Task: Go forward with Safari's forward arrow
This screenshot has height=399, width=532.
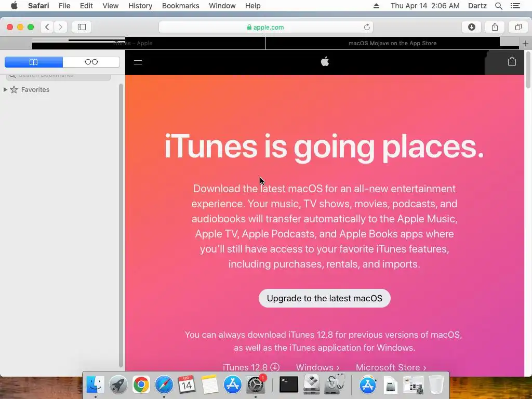Action: (x=60, y=27)
